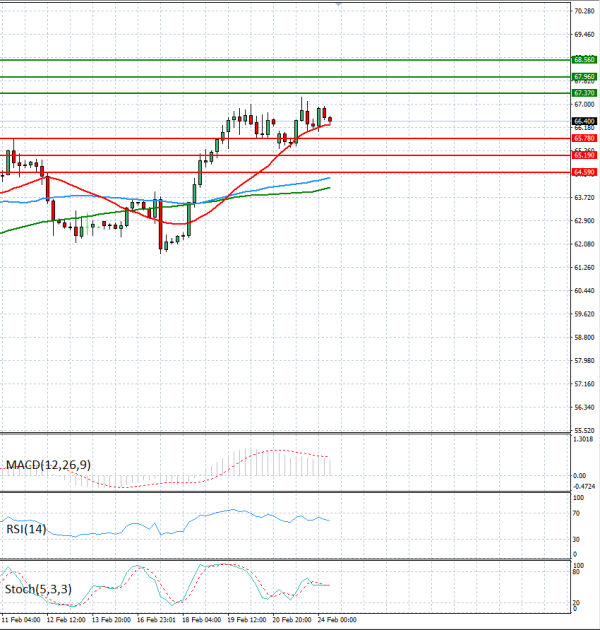Viewport: 600px width, 630px height.
Task: Click the MACD(12,26,9) indicator label
Action: coord(48,465)
